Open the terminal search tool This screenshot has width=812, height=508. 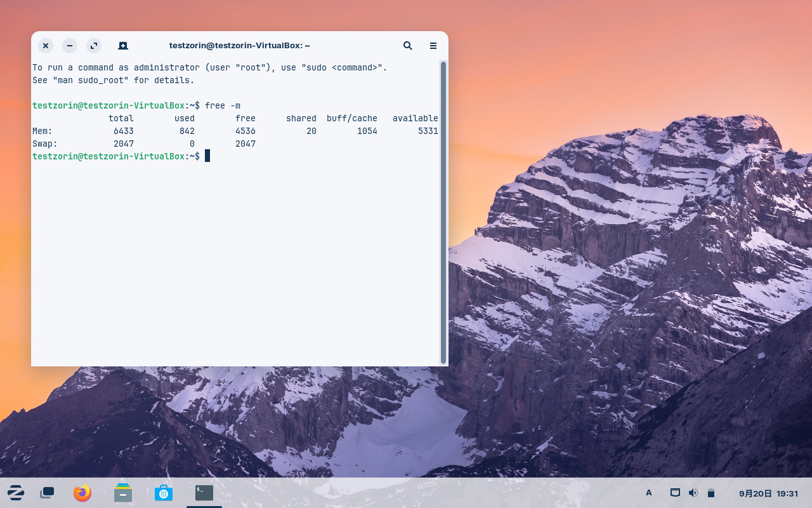408,46
